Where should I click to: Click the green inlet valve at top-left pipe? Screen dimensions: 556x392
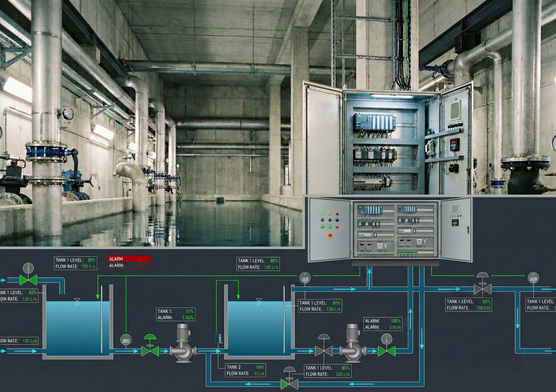coord(28,280)
